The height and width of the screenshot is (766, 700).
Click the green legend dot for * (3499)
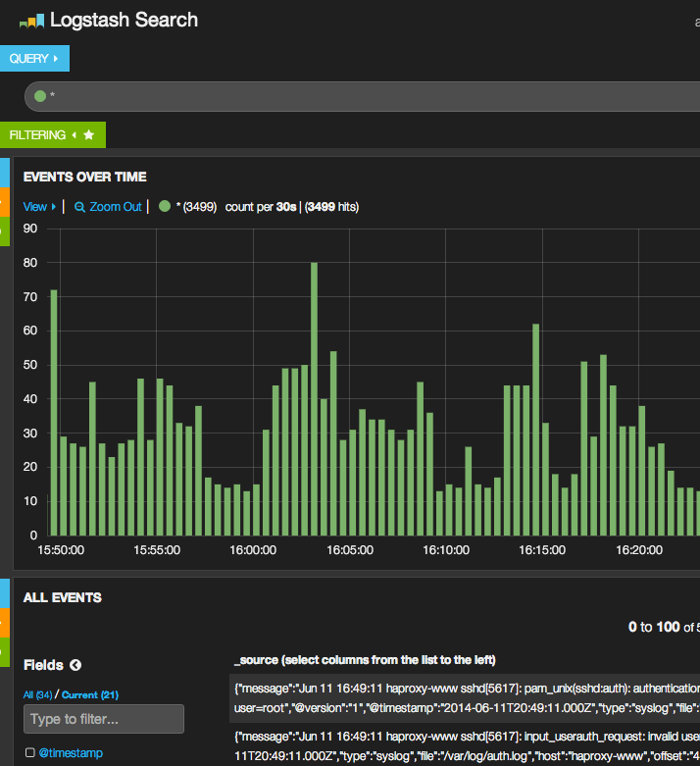click(165, 206)
